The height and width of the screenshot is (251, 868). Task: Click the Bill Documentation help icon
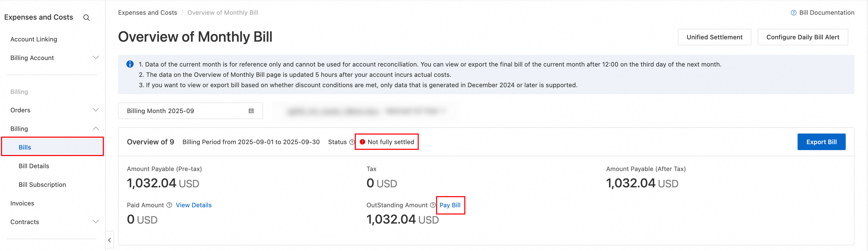(x=793, y=13)
